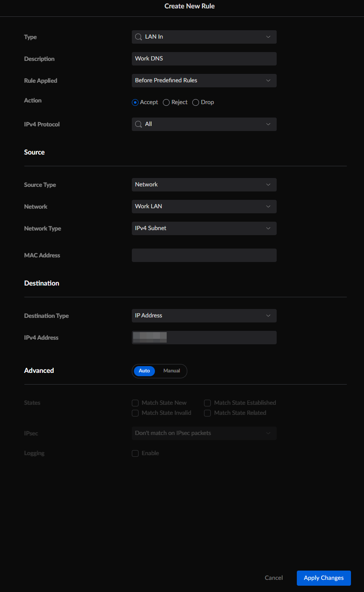Open the Type dropdown showing LAN In
364x592 pixels.
click(x=204, y=37)
